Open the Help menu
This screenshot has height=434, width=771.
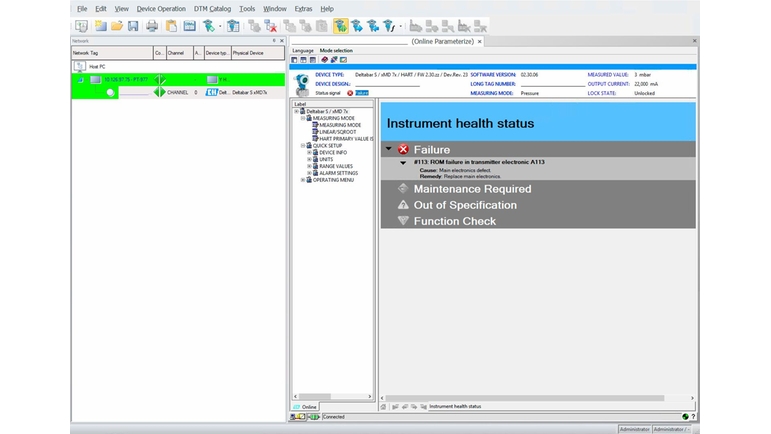point(327,9)
